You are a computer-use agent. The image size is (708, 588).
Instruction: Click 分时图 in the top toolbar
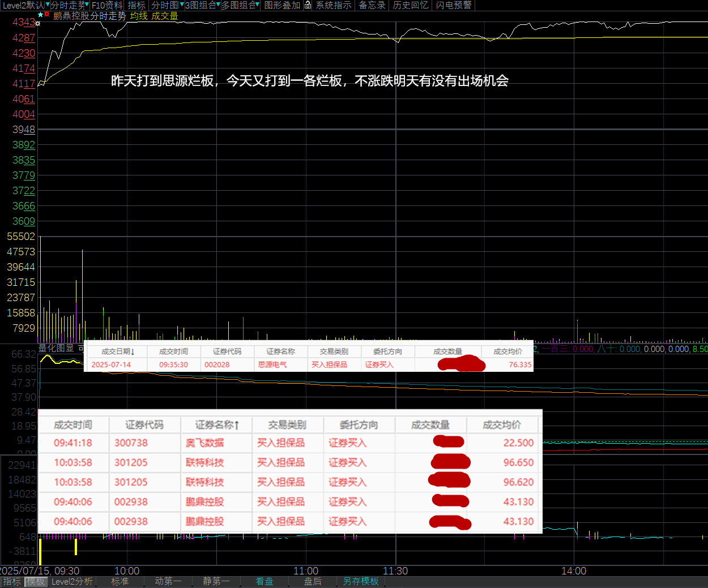(165, 5)
